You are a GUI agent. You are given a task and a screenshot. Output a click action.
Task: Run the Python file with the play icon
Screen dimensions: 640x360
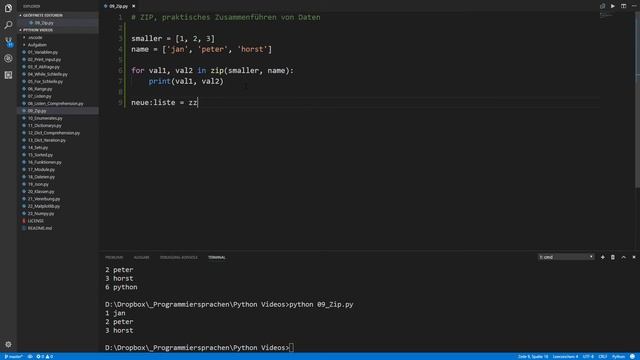tap(613, 6)
